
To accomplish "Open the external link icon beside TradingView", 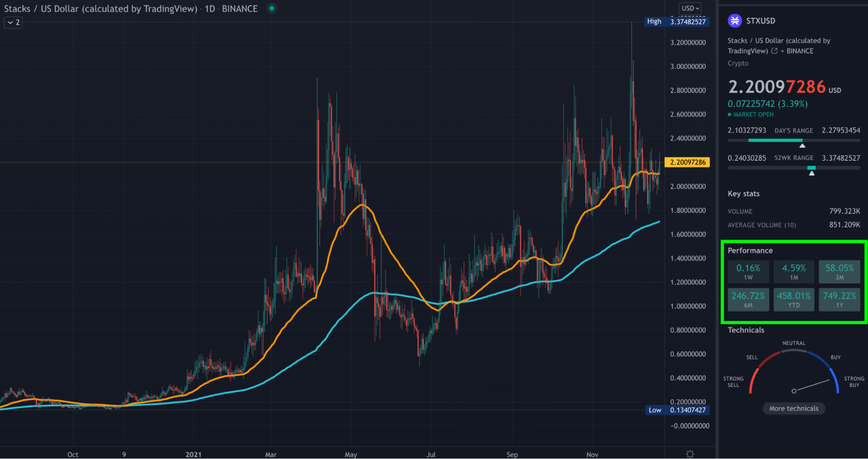I will click(774, 51).
